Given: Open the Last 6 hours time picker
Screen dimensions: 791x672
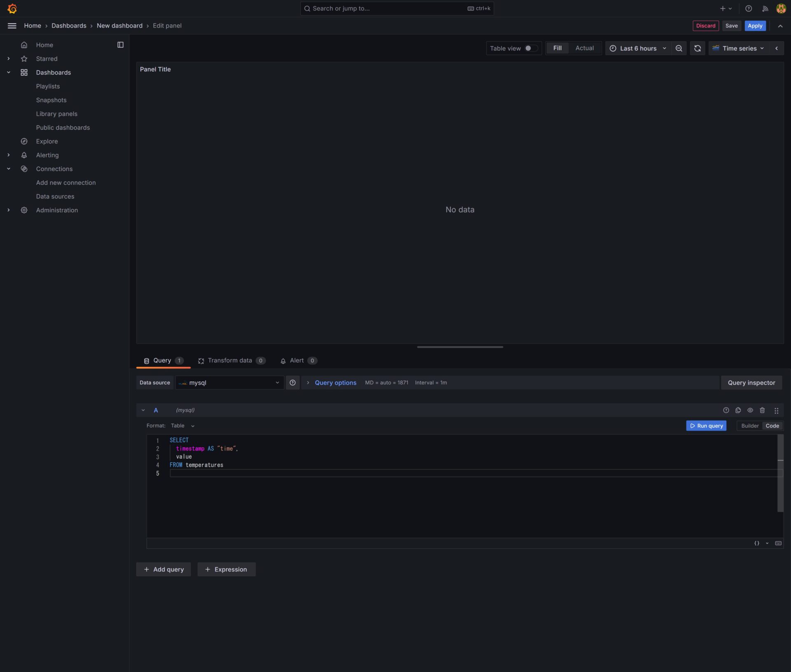Looking at the screenshot, I should point(638,48).
